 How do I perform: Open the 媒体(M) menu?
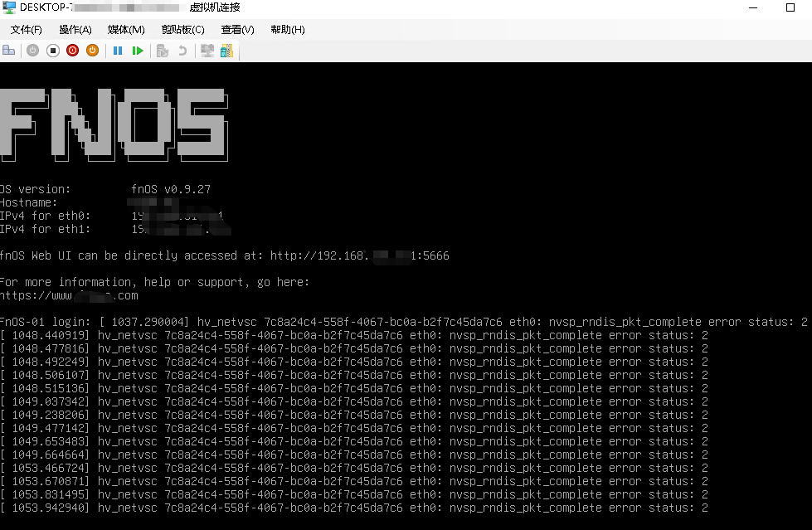126,30
